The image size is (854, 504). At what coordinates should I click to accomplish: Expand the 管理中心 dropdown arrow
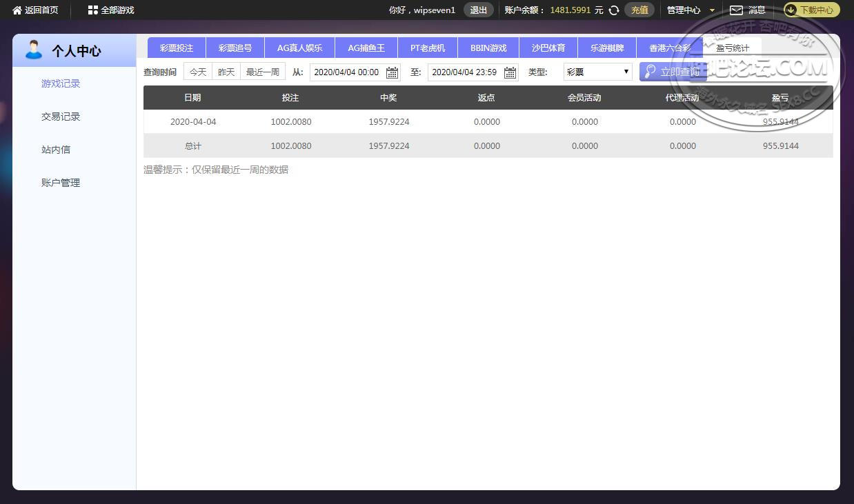(x=713, y=10)
